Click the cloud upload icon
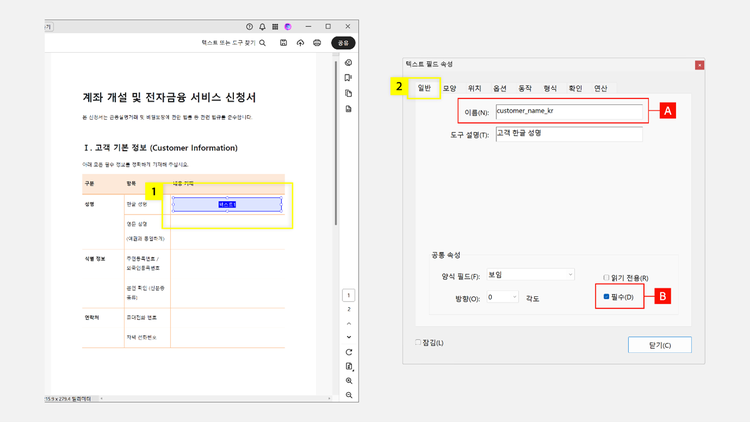The width and height of the screenshot is (750, 422). [300, 43]
